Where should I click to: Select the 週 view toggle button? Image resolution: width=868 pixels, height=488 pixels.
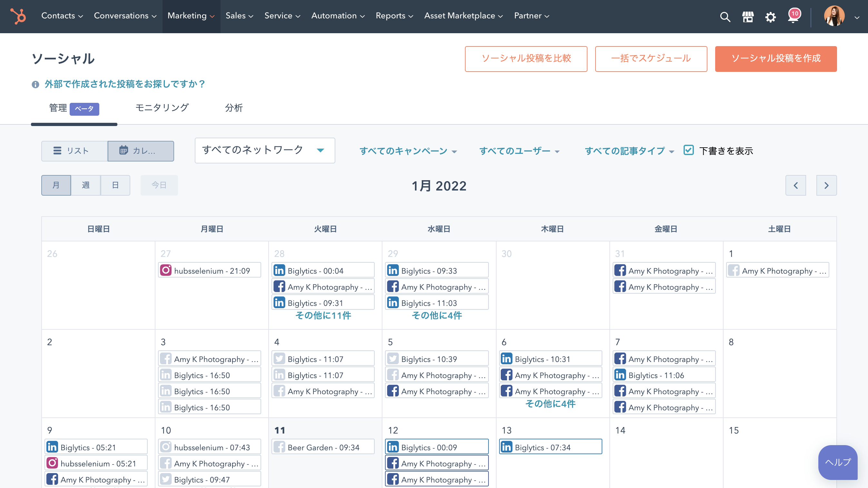pyautogui.click(x=85, y=185)
